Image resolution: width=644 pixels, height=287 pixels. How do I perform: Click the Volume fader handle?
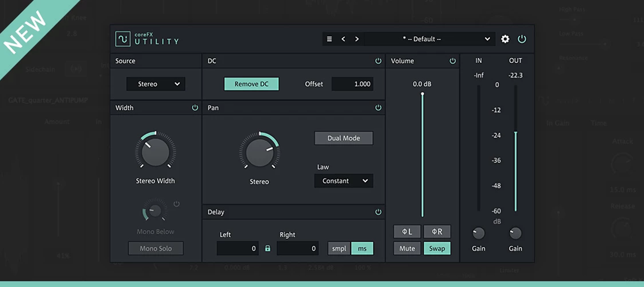pos(422,94)
